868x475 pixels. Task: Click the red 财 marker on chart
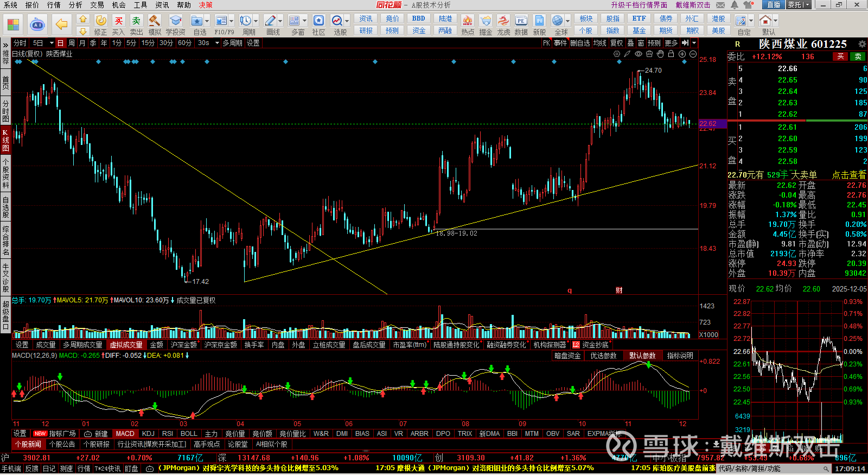point(619,290)
